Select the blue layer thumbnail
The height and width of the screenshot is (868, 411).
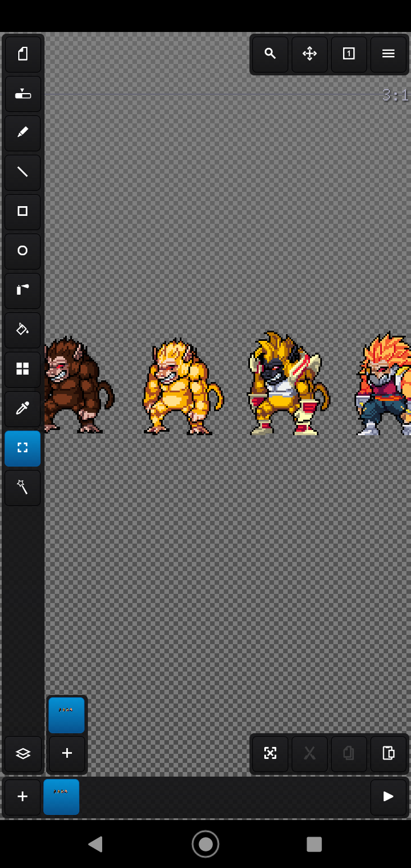[67, 715]
